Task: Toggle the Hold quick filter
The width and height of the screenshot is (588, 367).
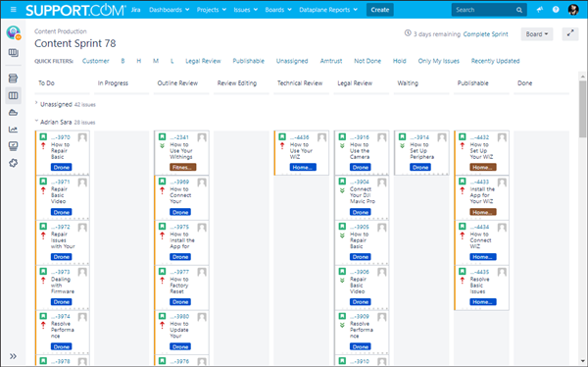Action: tap(400, 61)
